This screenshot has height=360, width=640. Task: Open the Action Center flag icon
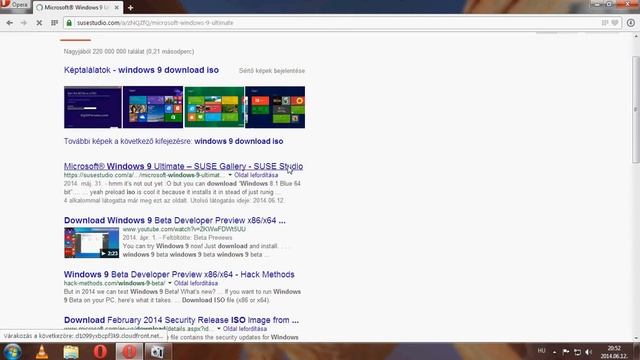[x=566, y=352]
